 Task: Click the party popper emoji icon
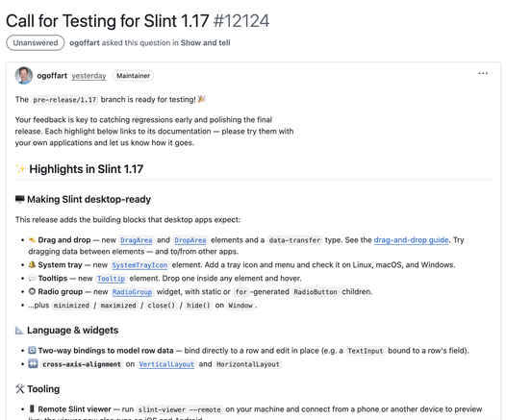coord(202,99)
